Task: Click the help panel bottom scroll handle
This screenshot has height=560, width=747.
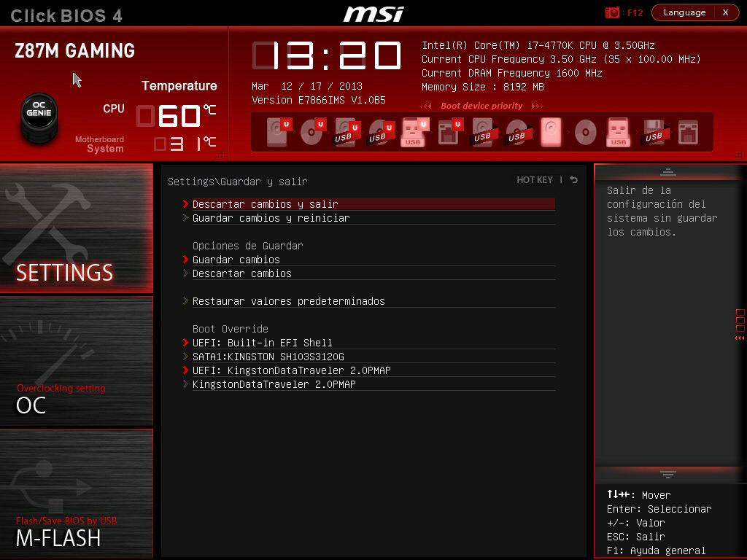Action: [x=668, y=474]
